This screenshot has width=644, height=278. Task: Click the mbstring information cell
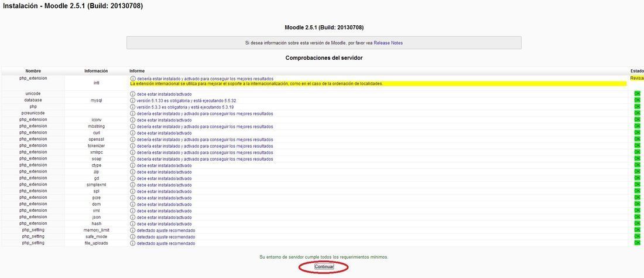96,127
